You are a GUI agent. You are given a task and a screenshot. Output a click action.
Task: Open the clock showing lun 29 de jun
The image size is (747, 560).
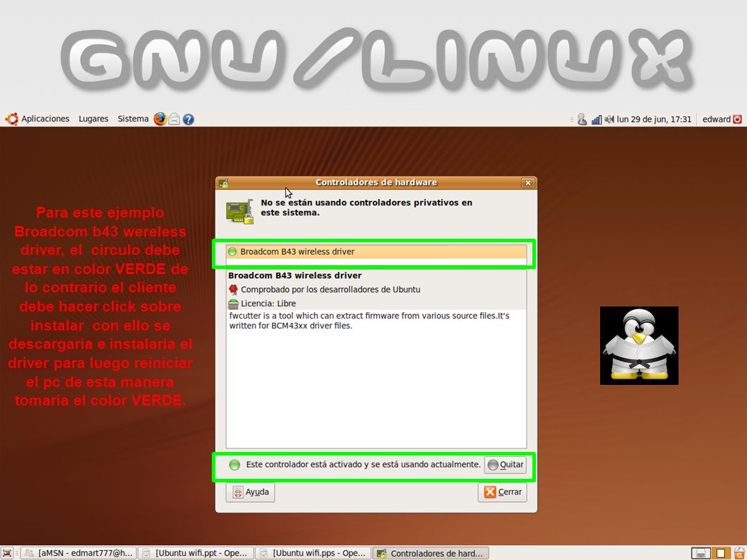(x=654, y=119)
